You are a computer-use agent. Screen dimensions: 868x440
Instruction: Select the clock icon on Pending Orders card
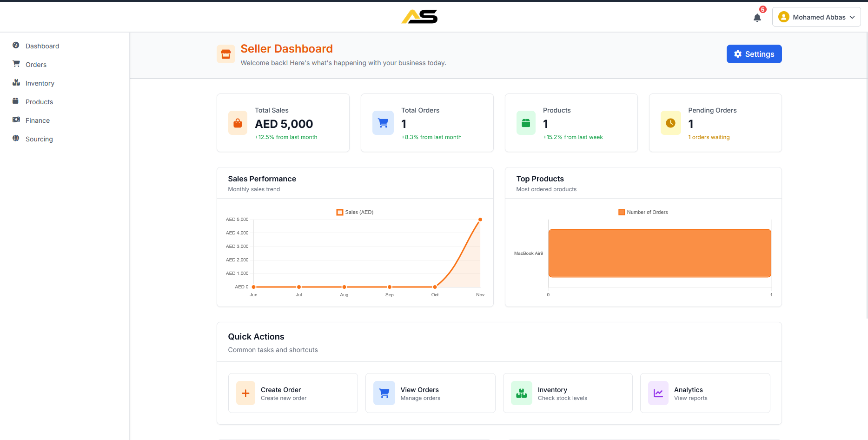coord(670,123)
